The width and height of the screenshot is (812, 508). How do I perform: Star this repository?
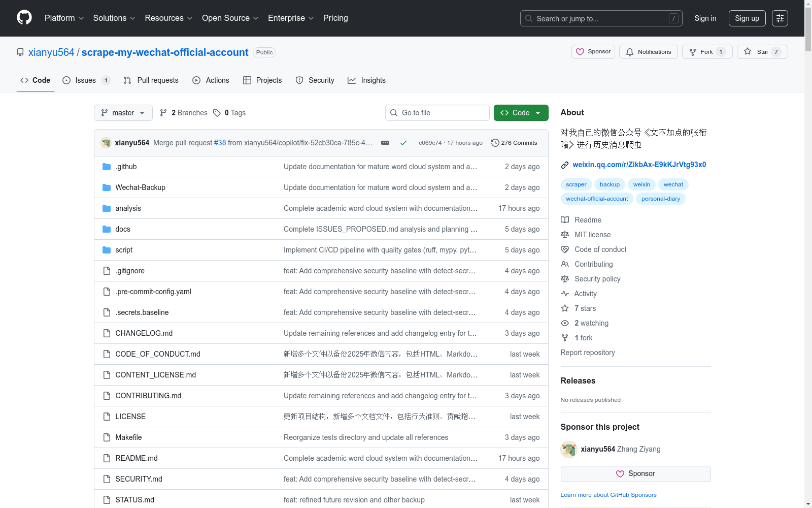[x=762, y=52]
